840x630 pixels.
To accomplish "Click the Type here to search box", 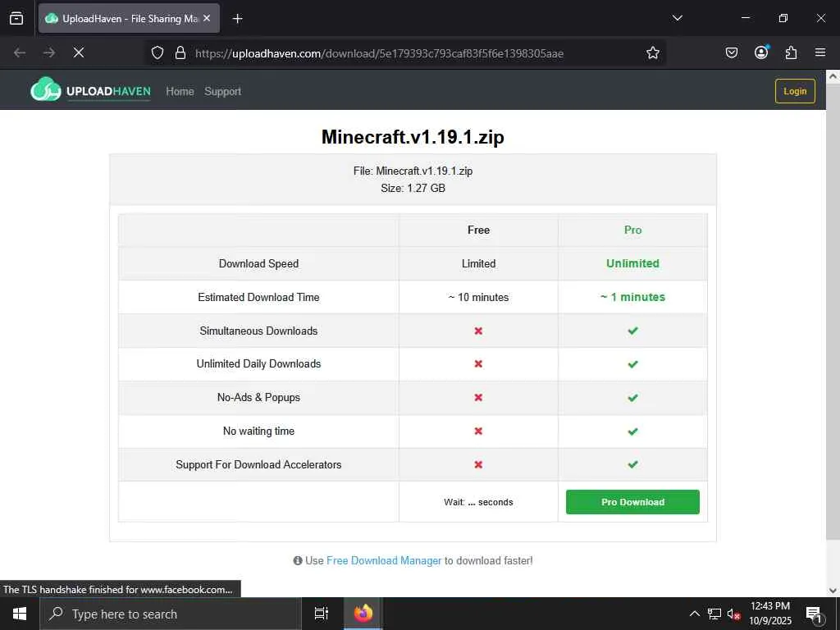I will 171,614.
